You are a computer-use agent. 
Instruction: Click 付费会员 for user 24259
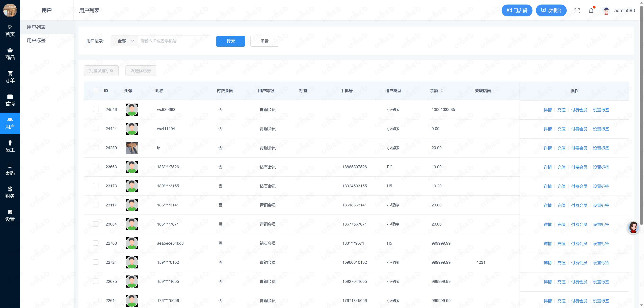click(x=579, y=148)
